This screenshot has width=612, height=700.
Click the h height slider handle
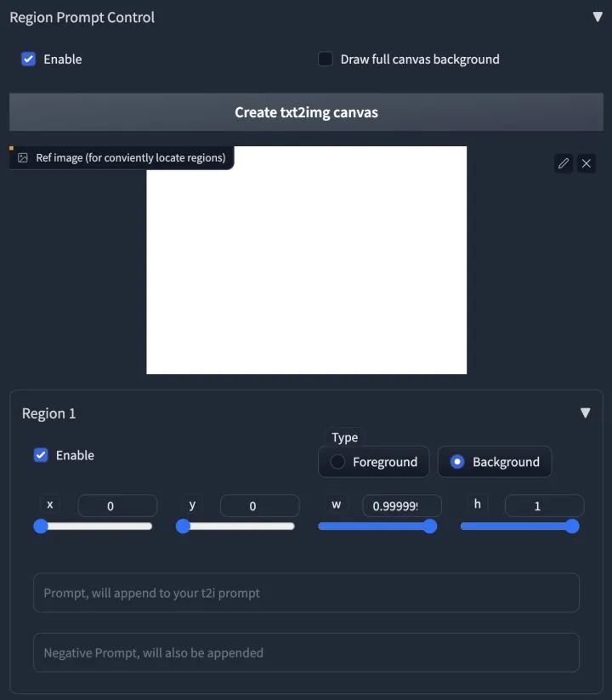point(572,526)
